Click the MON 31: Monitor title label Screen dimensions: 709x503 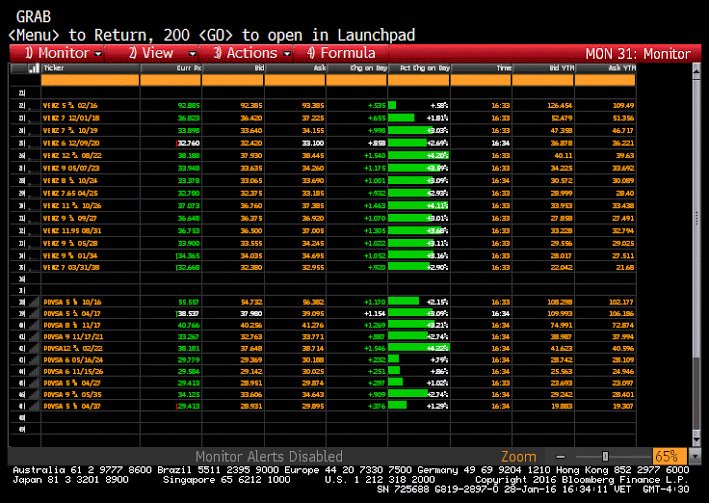tap(638, 54)
